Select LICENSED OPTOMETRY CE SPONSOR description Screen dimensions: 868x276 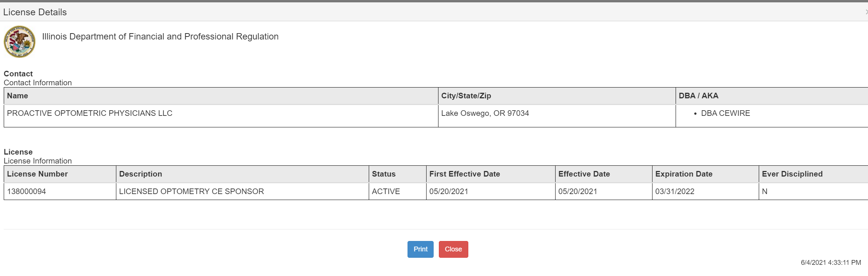pos(191,191)
